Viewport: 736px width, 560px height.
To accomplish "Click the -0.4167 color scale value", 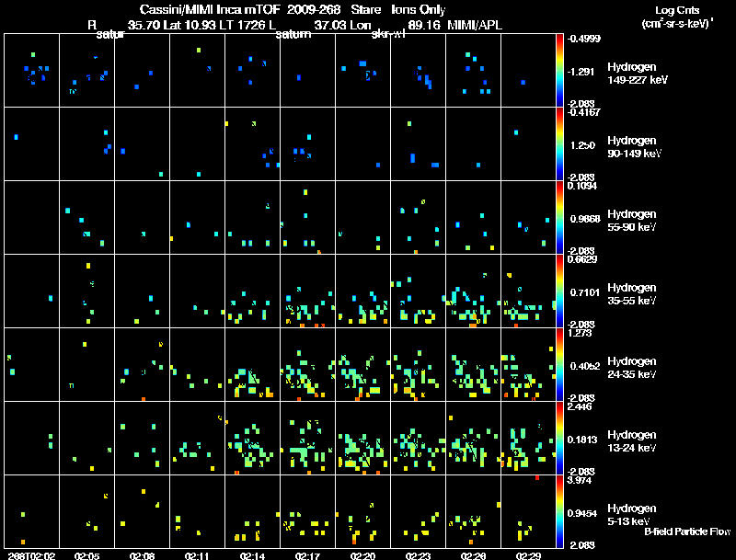I will coord(583,112).
